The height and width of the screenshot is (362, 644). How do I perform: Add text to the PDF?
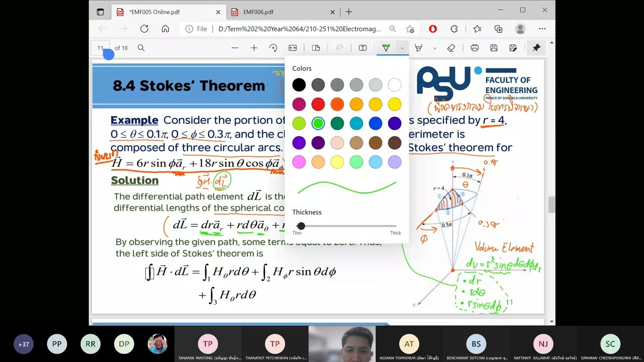(x=363, y=48)
